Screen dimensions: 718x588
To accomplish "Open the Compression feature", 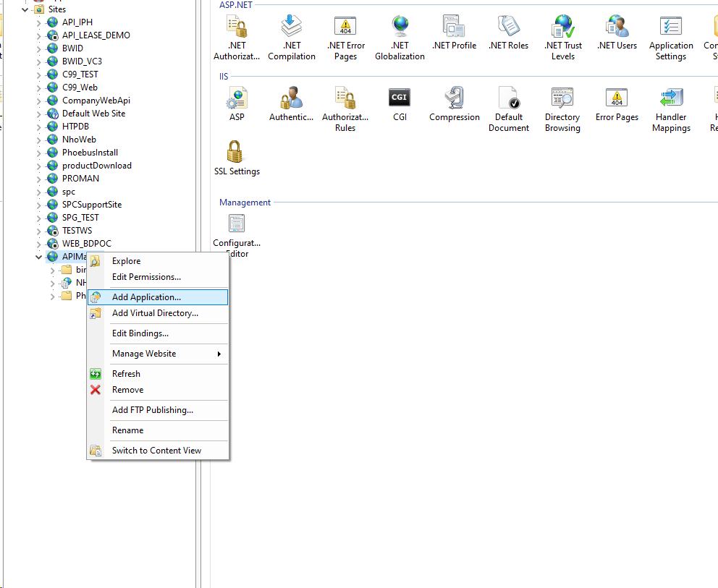I will tap(455, 104).
